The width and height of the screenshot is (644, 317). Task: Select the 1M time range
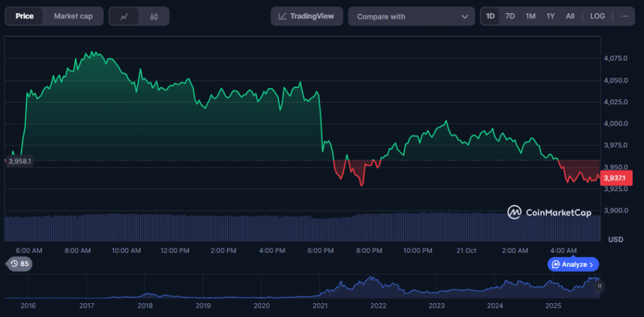point(530,16)
